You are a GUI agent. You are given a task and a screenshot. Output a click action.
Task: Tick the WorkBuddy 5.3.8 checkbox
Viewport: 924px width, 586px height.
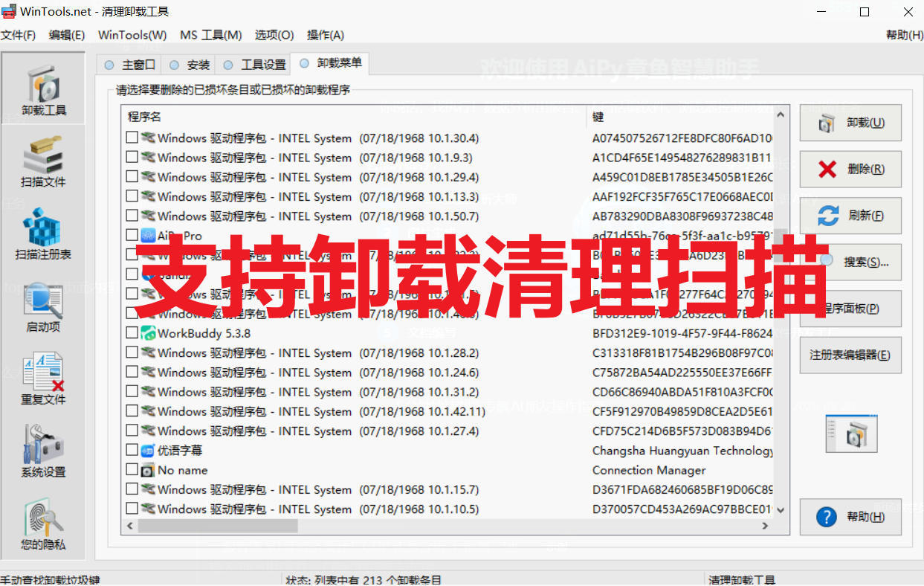click(132, 333)
